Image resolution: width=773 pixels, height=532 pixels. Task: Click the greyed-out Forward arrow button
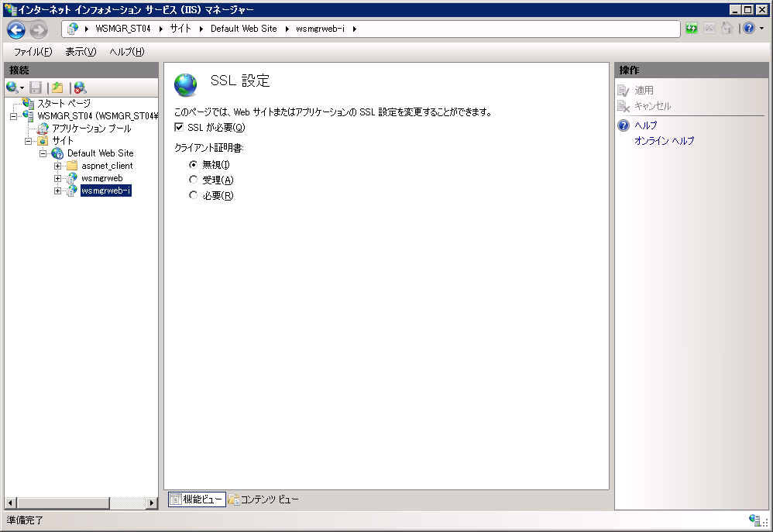pos(39,30)
